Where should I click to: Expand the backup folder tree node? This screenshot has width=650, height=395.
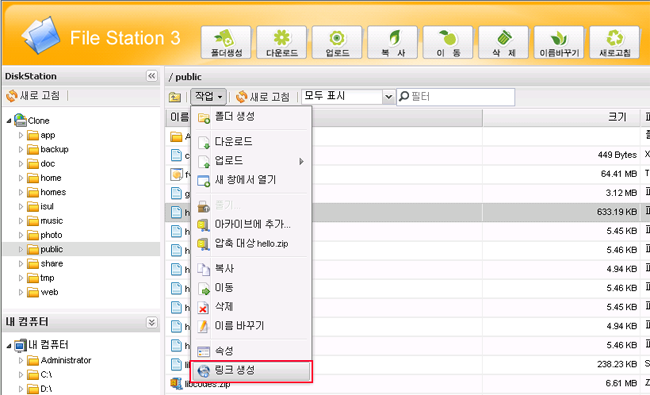coord(21,149)
